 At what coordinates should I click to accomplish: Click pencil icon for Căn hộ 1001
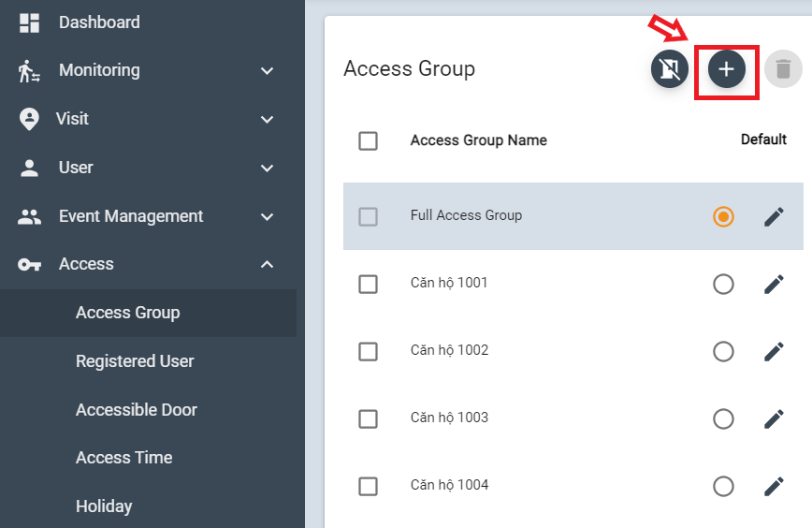pos(774,284)
